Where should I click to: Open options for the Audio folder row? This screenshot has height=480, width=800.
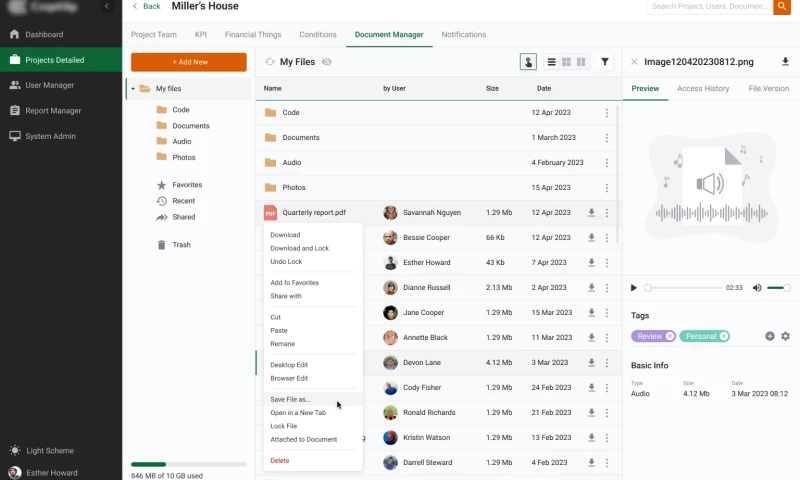pos(607,163)
